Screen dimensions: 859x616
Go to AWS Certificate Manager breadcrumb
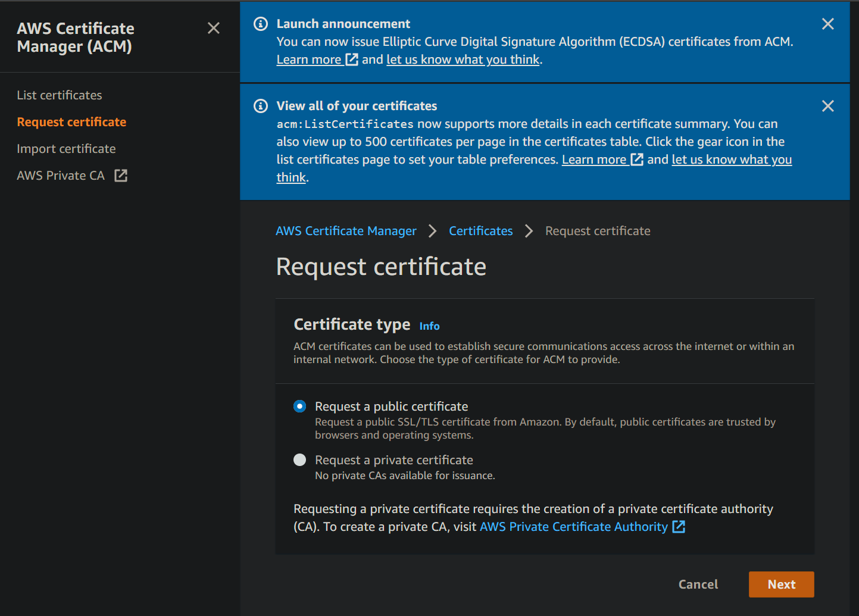point(346,231)
